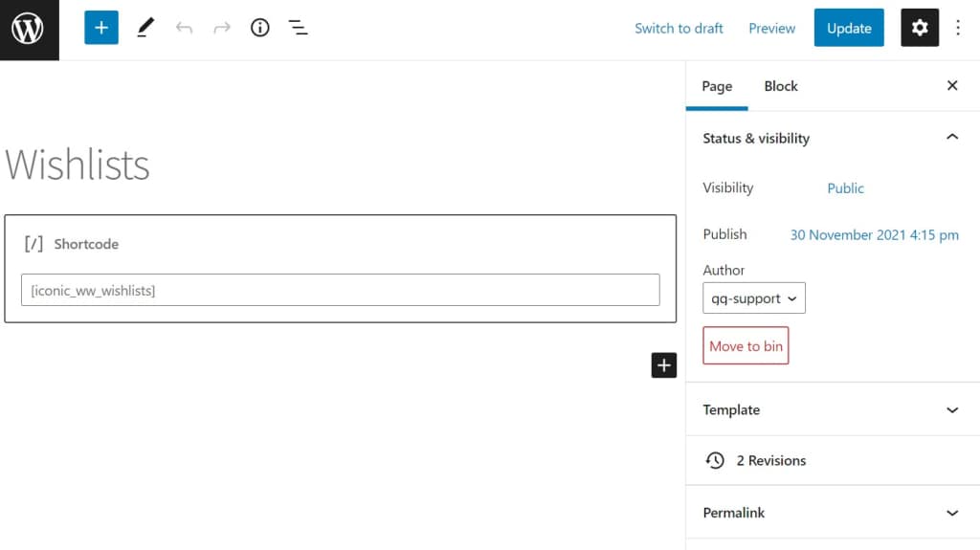Viewport: 980px width, 550px height.
Task: Edit publish date 30 November 2021
Action: pyautogui.click(x=874, y=235)
